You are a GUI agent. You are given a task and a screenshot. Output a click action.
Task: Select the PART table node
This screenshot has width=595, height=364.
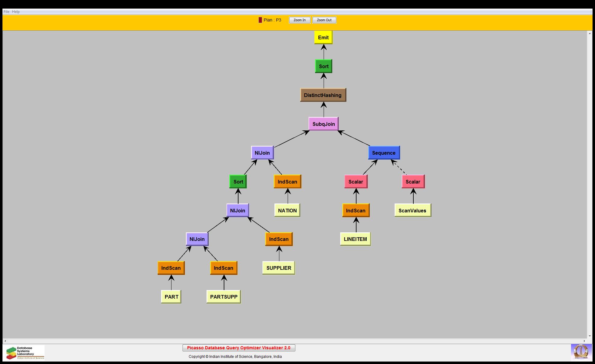pos(171,297)
